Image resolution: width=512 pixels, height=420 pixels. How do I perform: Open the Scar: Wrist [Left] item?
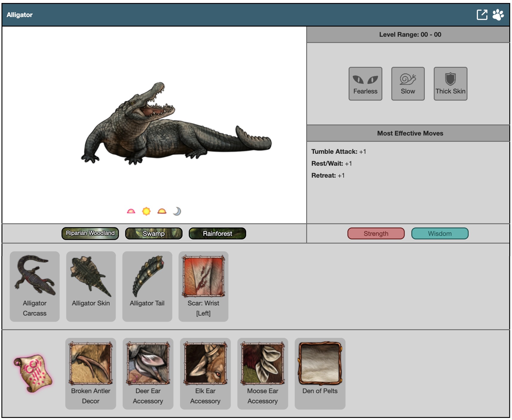coord(203,286)
